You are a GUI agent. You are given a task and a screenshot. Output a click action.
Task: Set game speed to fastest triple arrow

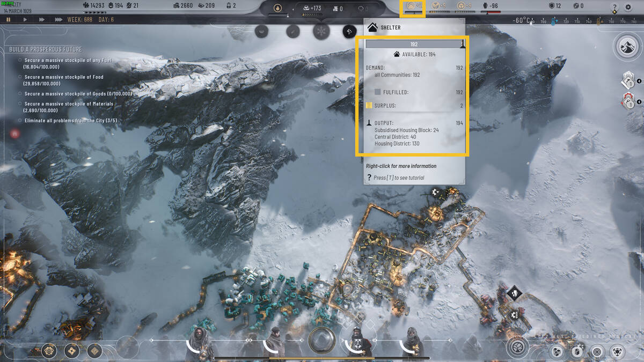coord(58,19)
